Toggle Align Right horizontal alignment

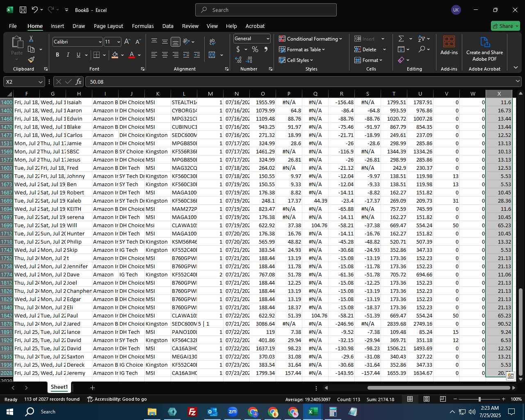[x=176, y=55]
